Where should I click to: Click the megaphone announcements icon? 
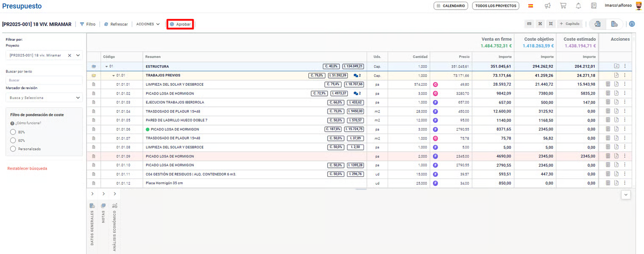(x=547, y=6)
